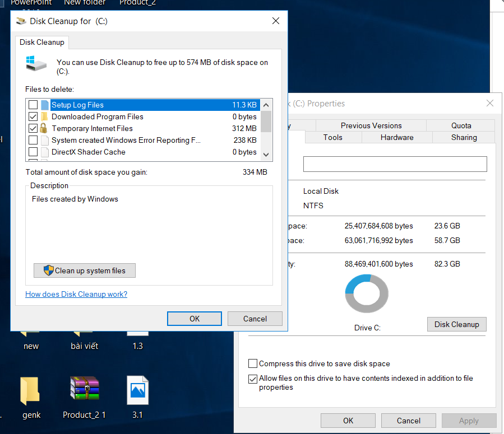Click the Clean up system files button
This screenshot has width=504, height=434.
[x=85, y=270]
